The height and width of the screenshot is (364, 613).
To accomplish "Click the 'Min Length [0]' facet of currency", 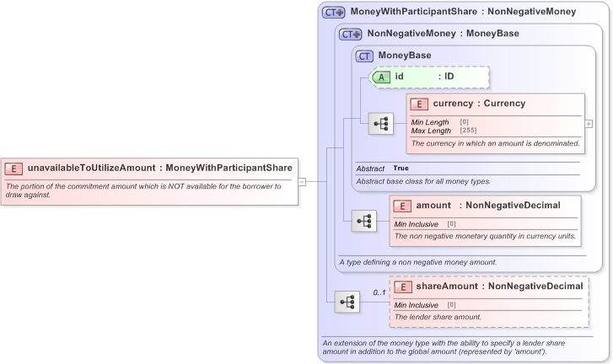I will click(440, 122).
